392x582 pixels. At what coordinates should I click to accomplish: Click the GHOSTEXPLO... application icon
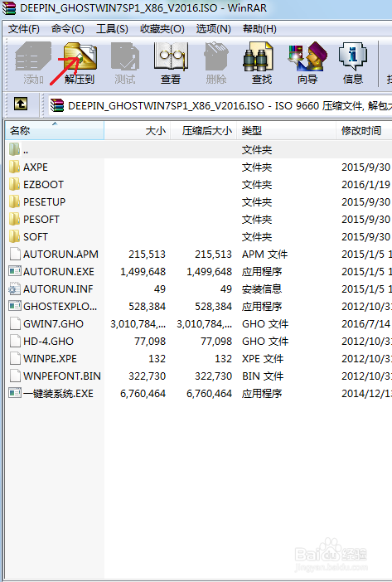(15, 306)
